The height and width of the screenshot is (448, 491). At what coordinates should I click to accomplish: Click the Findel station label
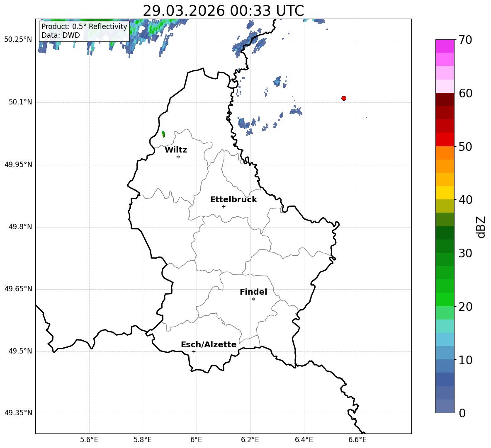[253, 292]
